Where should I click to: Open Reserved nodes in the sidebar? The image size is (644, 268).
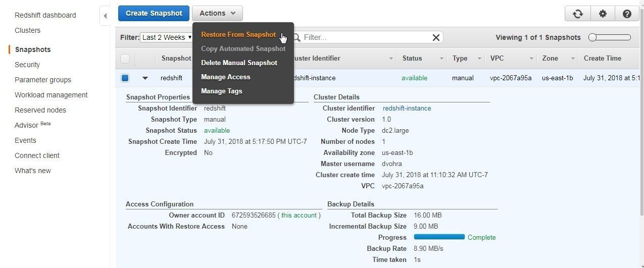tap(40, 110)
